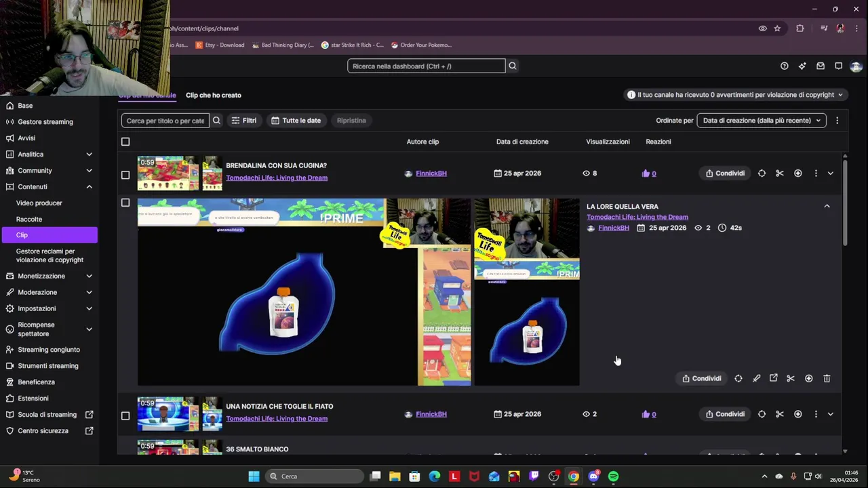Open Gestore streaming in the sidebar
This screenshot has width=868, height=488.
point(45,122)
